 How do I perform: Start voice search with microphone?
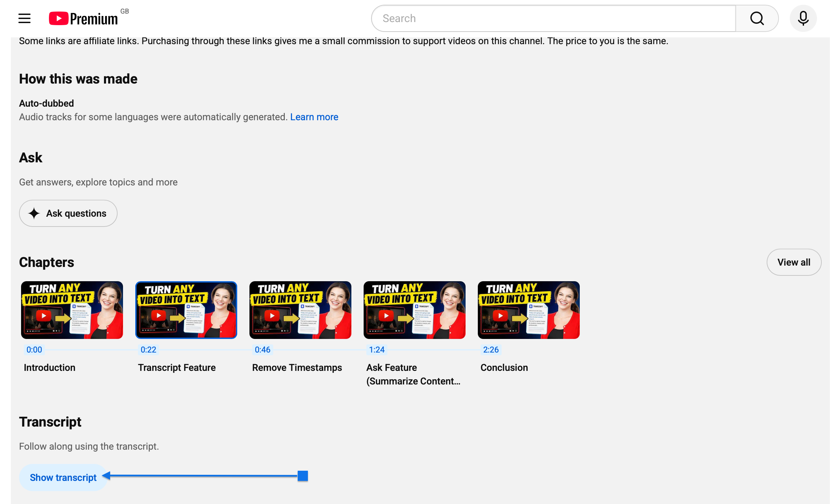(x=803, y=18)
